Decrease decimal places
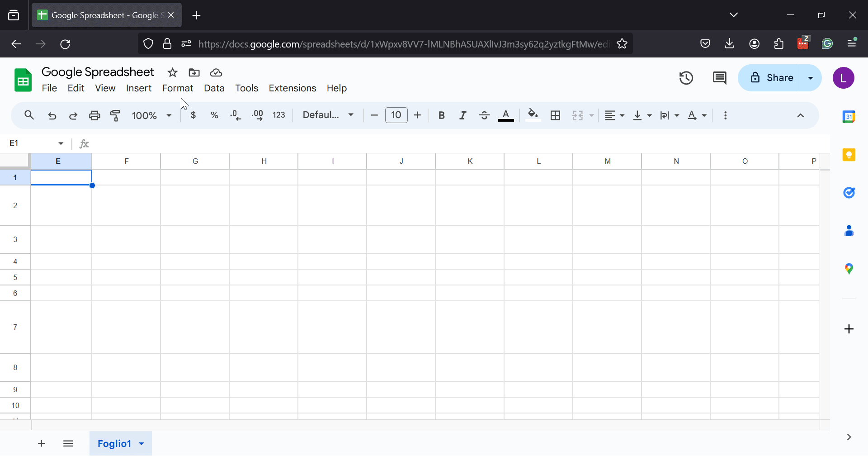 pos(235,115)
